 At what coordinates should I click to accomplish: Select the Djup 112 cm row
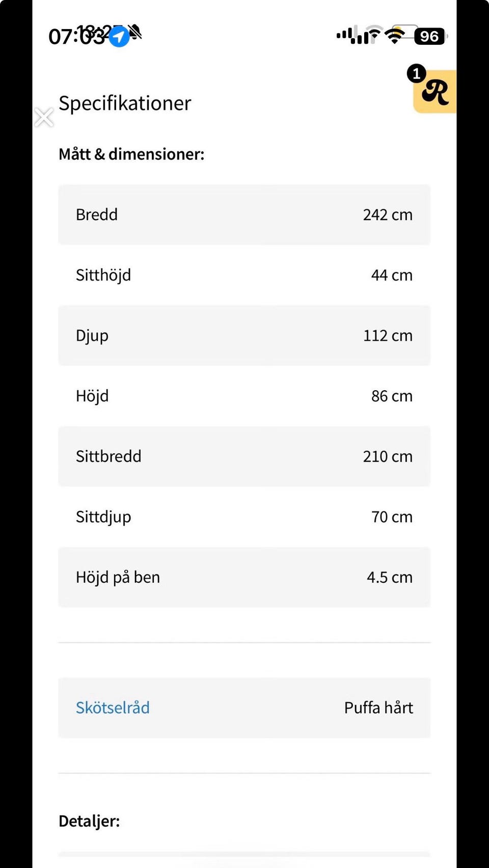[244, 336]
